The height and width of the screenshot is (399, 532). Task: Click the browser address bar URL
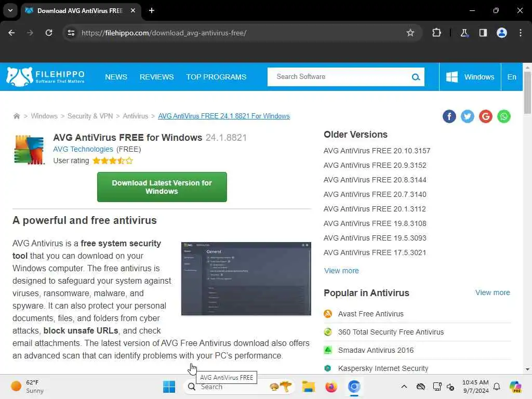164,33
